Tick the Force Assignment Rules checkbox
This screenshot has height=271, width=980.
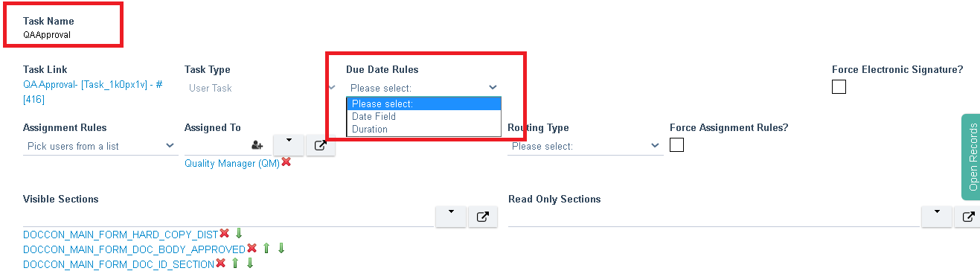[676, 145]
